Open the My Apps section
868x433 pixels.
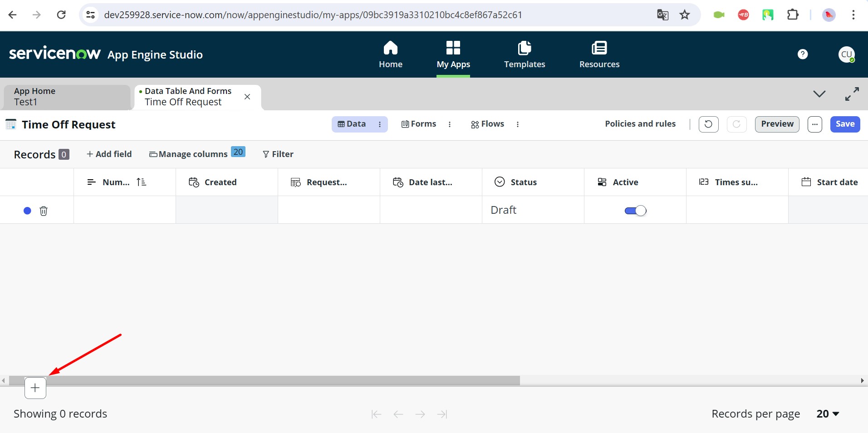pyautogui.click(x=453, y=54)
